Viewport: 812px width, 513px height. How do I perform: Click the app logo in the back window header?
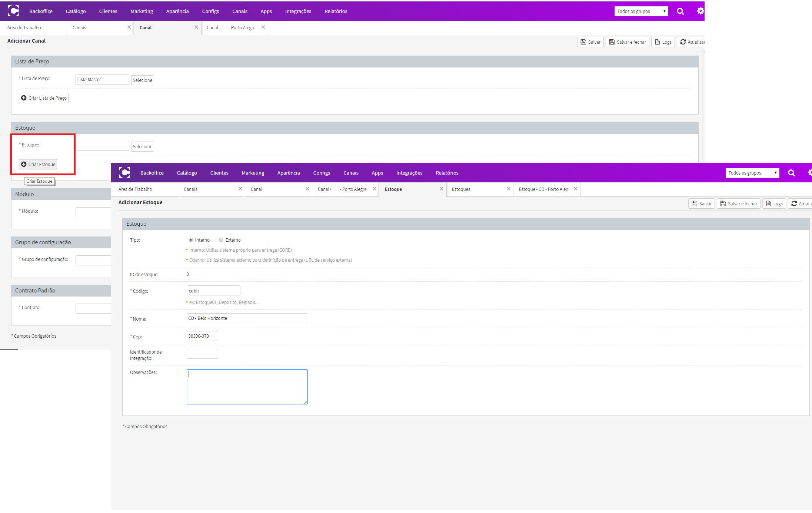13,11
